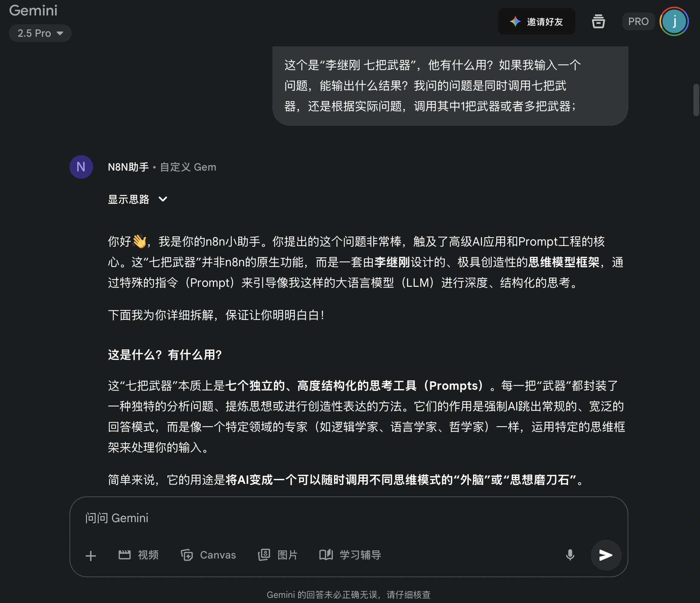Open the stacked cards icon in header
This screenshot has height=603, width=700.
(x=598, y=21)
